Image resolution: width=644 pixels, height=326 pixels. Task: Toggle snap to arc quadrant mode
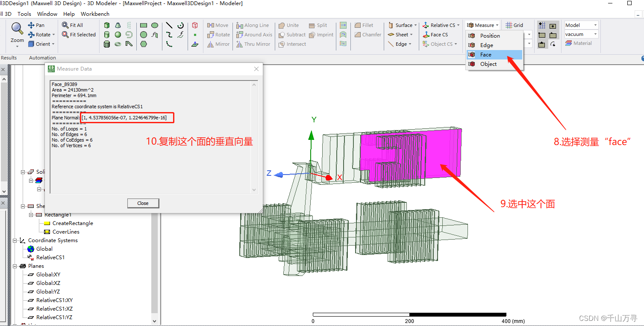(553, 44)
